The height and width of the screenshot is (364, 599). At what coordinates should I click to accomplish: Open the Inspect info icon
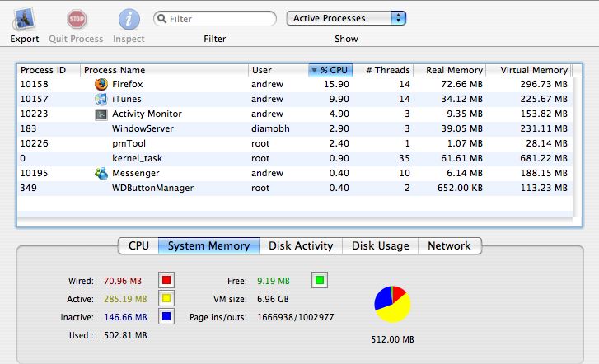(x=129, y=19)
